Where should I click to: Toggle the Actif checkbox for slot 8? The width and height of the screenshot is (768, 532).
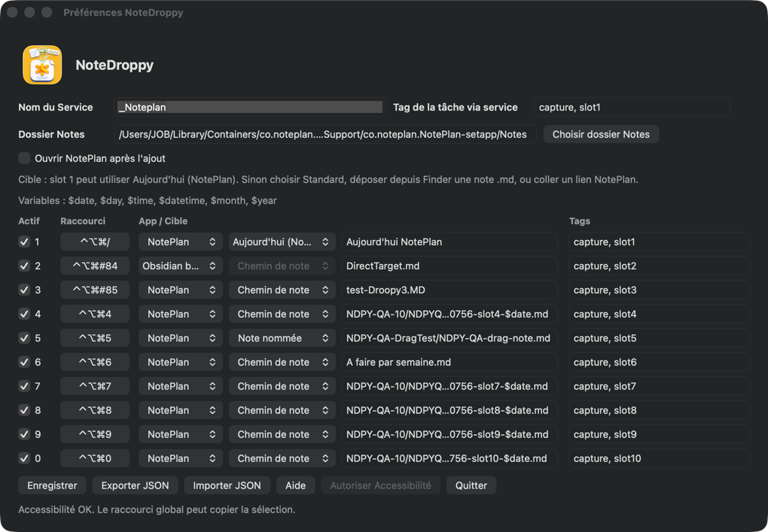24,410
